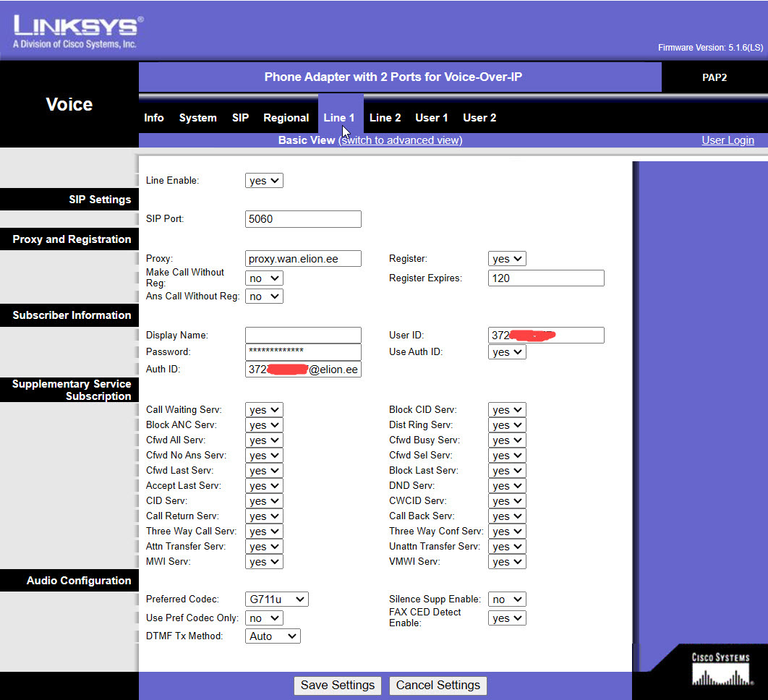Viewport: 768px width, 700px height.
Task: Open the DND Serv dropdown
Action: 507,486
